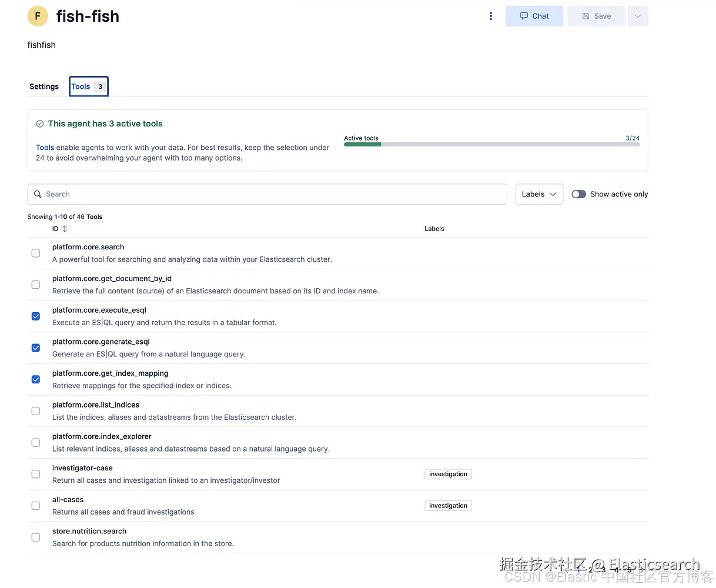Select the Tools tab

pos(89,86)
